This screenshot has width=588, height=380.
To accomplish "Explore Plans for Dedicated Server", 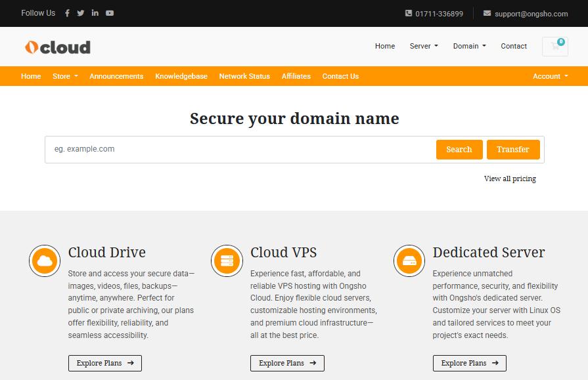I will (x=470, y=363).
